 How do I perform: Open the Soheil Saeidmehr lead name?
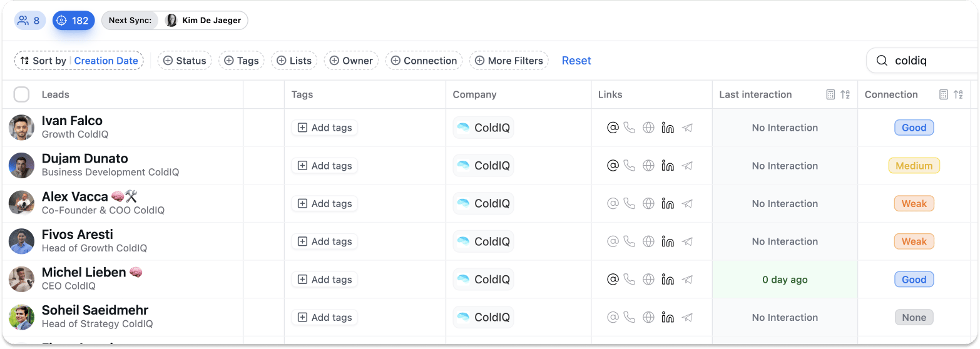[x=94, y=310]
